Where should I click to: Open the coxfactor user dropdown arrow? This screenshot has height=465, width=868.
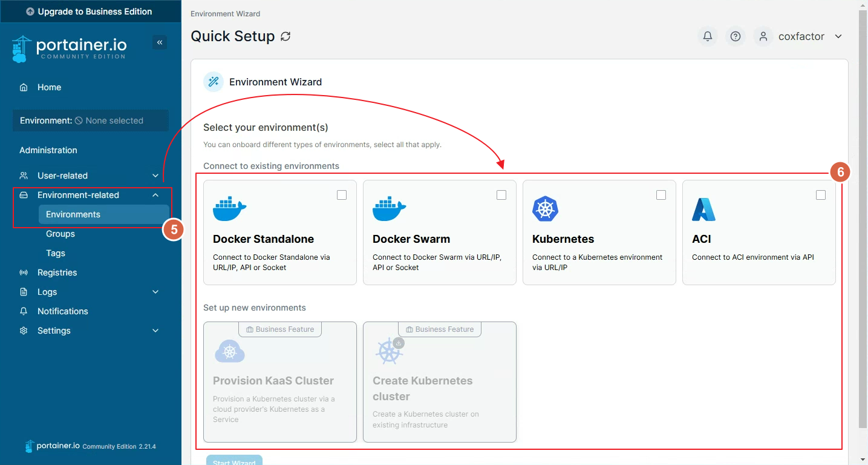[x=838, y=36]
